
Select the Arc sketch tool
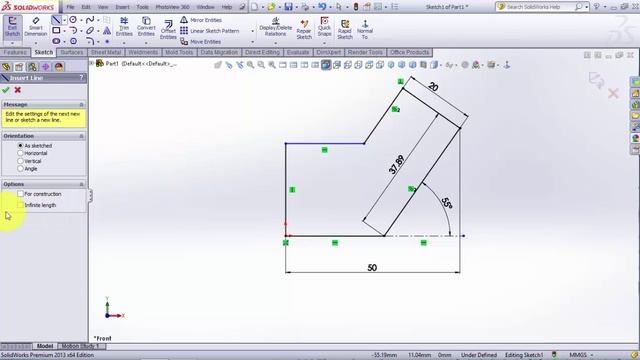coord(73,30)
